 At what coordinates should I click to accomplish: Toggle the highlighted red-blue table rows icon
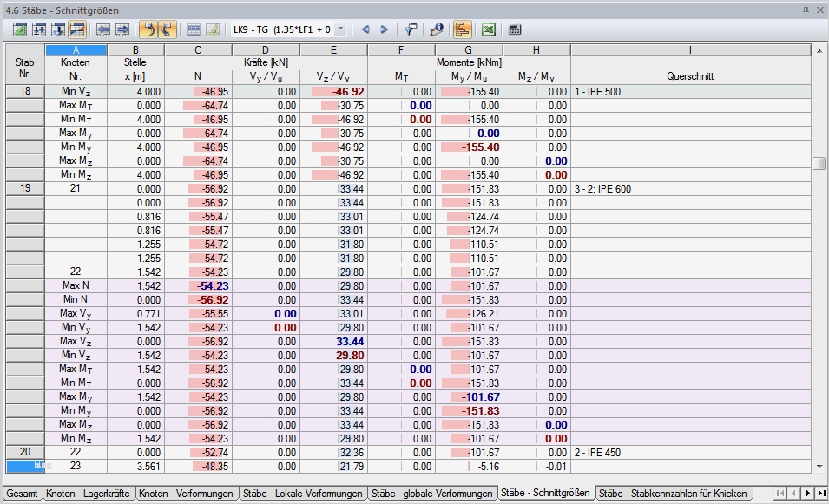point(77,29)
